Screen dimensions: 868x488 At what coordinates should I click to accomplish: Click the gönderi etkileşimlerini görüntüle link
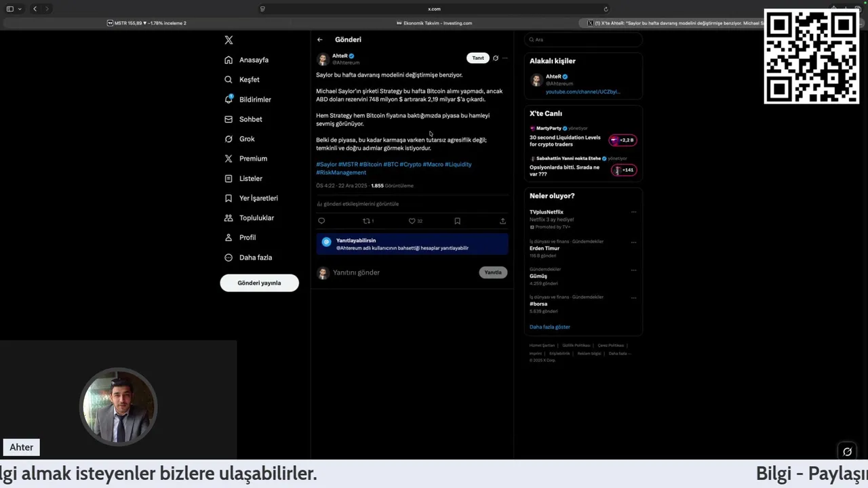click(x=357, y=204)
